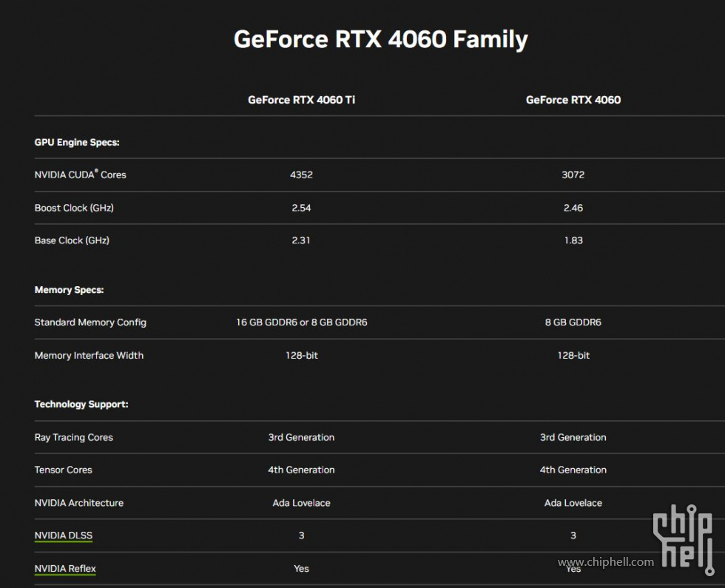Select the GeForce RTX 4060 column header
This screenshot has height=588, width=725.
pyautogui.click(x=573, y=100)
